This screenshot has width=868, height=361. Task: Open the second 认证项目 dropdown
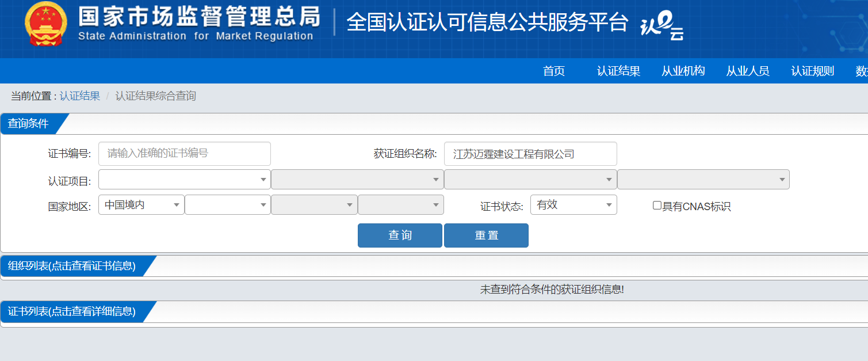(357, 180)
